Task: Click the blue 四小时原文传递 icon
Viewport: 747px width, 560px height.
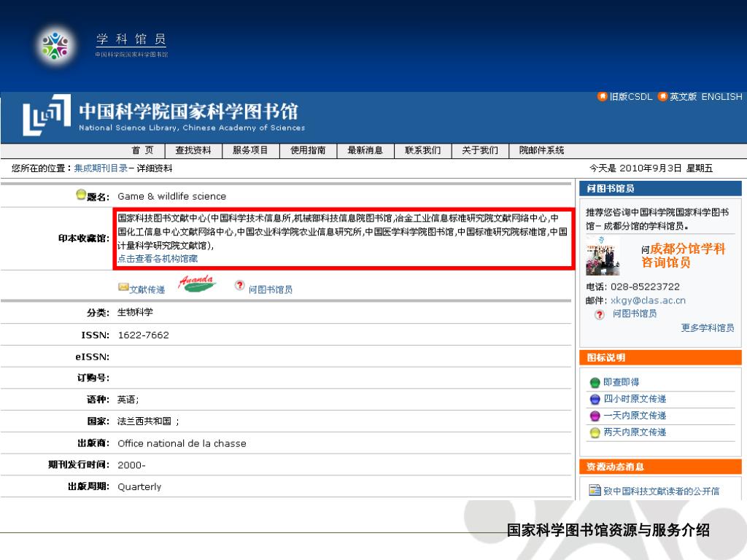Action: pos(595,399)
